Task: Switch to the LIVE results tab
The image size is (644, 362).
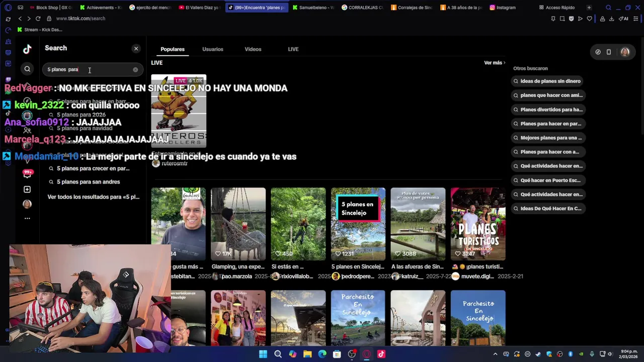Action: [x=293, y=49]
